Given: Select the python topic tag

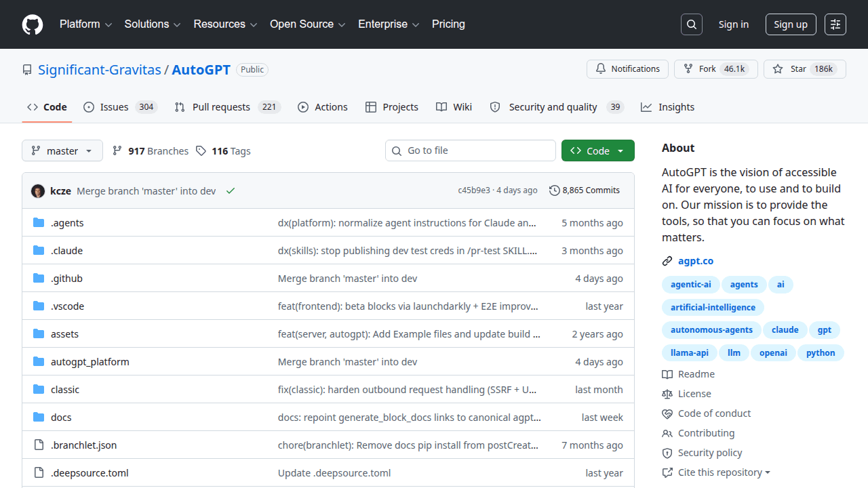Looking at the screenshot, I should click(x=821, y=353).
